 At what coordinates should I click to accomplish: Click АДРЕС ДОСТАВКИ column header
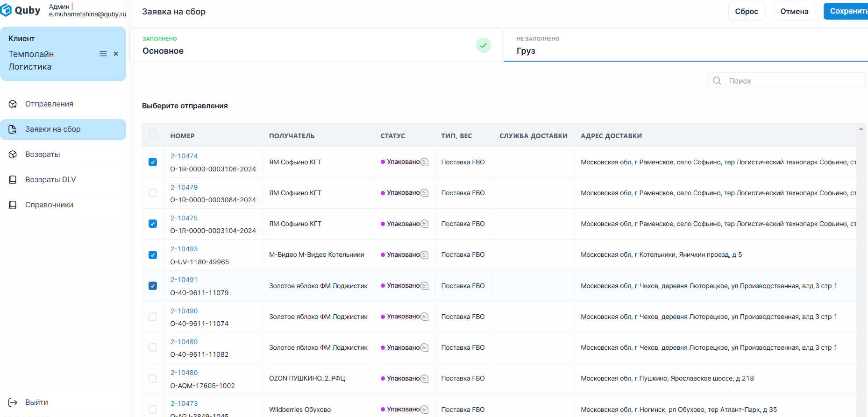[612, 136]
